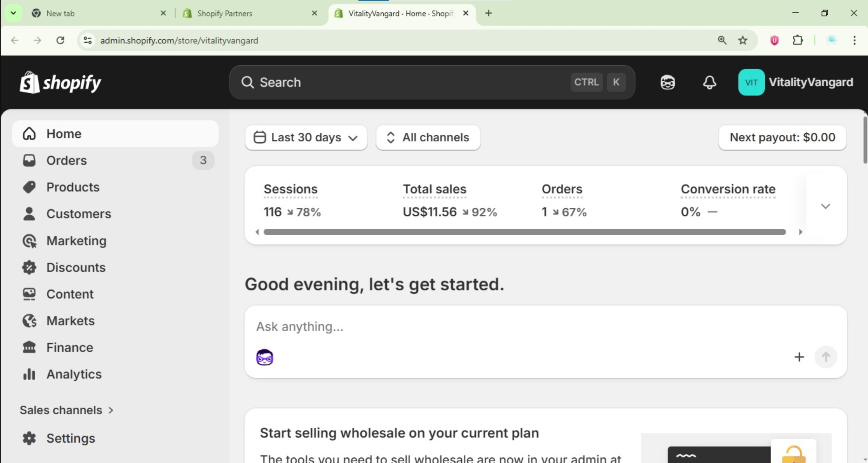Click the Orders inbox icon
The image size is (868, 463).
29,160
